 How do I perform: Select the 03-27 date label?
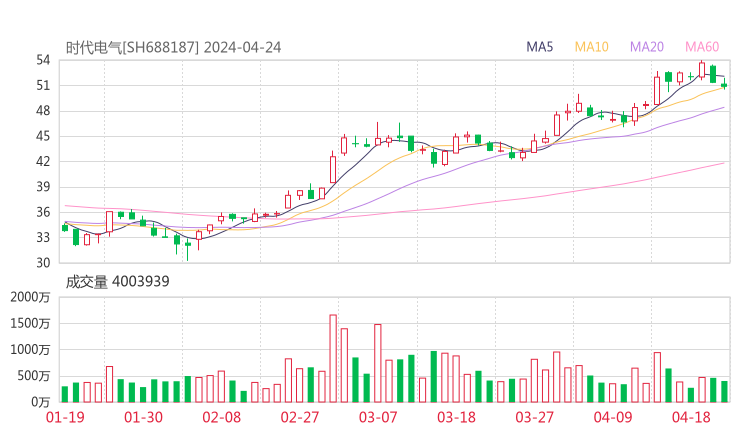pos(534,417)
